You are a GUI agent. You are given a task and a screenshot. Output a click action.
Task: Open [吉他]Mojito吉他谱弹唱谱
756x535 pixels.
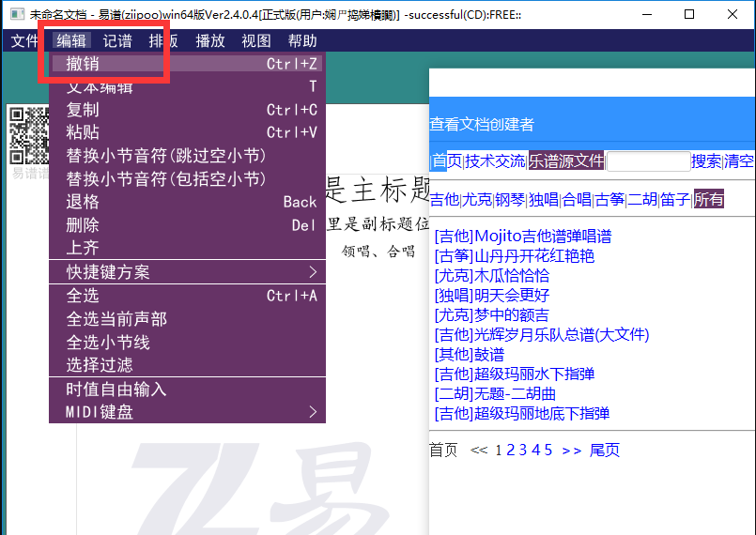(523, 237)
